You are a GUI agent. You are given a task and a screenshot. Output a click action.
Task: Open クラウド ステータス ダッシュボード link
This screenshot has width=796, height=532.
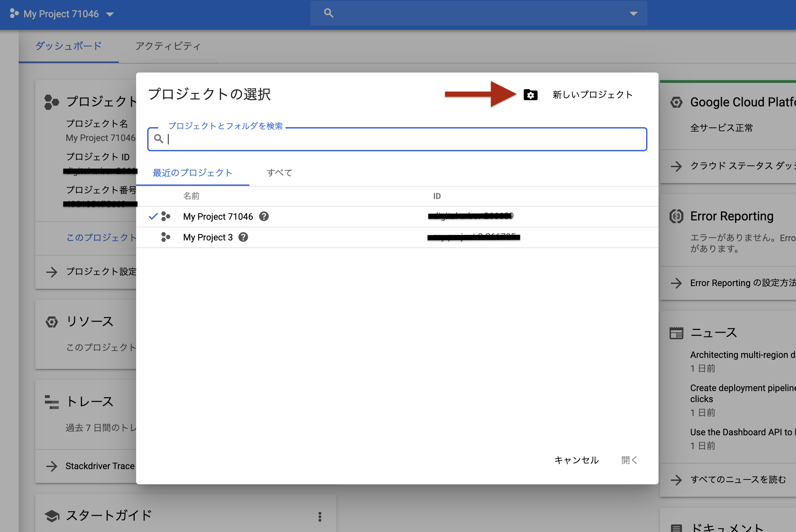743,166
